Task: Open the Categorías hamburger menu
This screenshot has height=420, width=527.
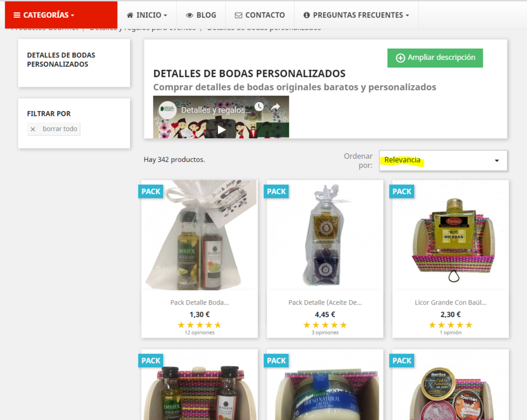Action: (x=61, y=15)
